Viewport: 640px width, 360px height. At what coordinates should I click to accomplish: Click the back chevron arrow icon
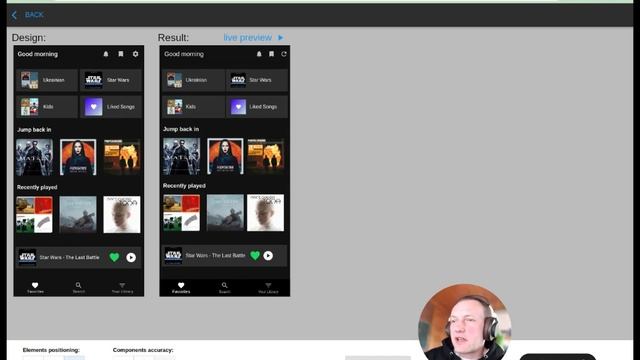click(x=14, y=15)
